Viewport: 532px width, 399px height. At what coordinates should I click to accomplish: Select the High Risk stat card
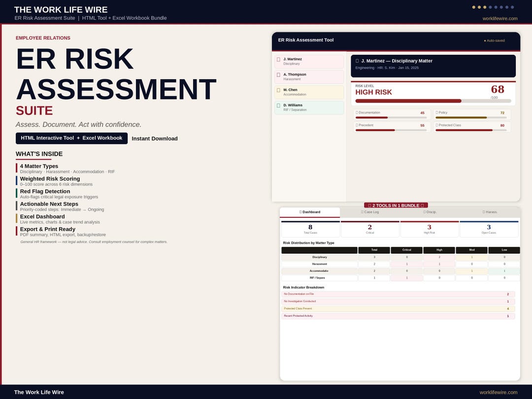click(430, 229)
